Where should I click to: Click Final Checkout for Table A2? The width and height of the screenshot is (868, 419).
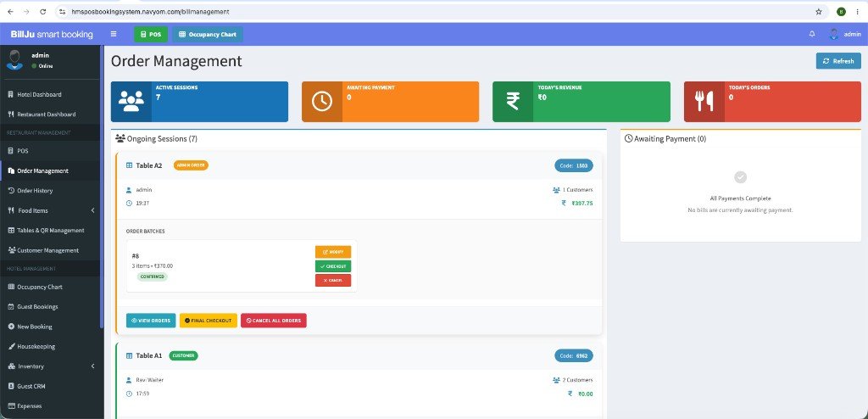pos(209,321)
